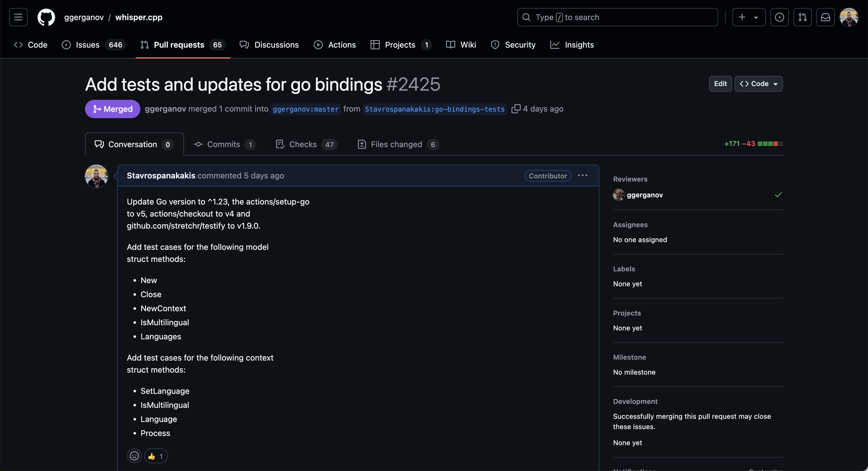Click the Contributor badge
The image size is (868, 471).
[548, 175]
